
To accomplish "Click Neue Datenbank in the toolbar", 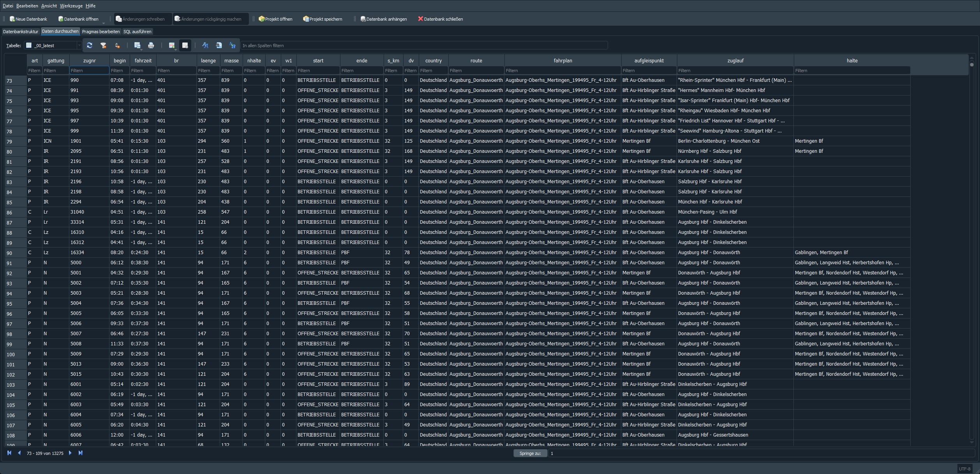I will [x=28, y=19].
